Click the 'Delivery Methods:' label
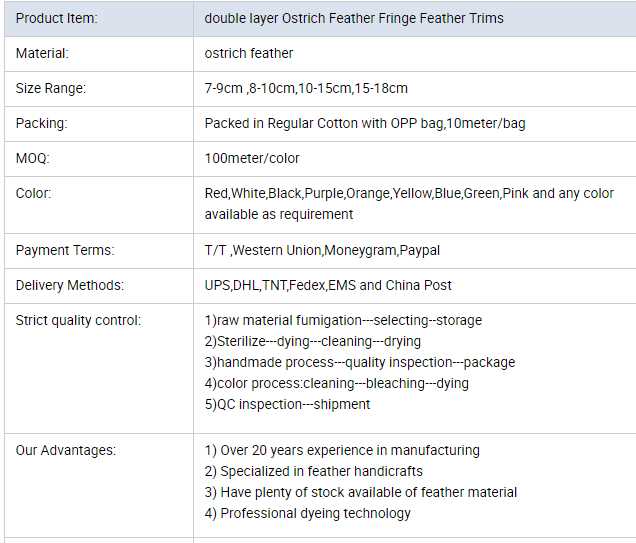The height and width of the screenshot is (543, 636). [70, 285]
